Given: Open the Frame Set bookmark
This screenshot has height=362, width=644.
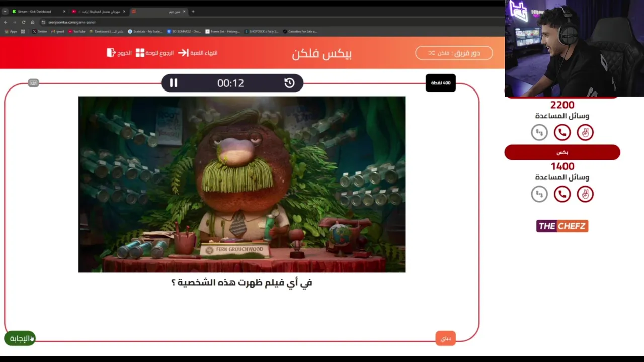Looking at the screenshot, I should 222,31.
